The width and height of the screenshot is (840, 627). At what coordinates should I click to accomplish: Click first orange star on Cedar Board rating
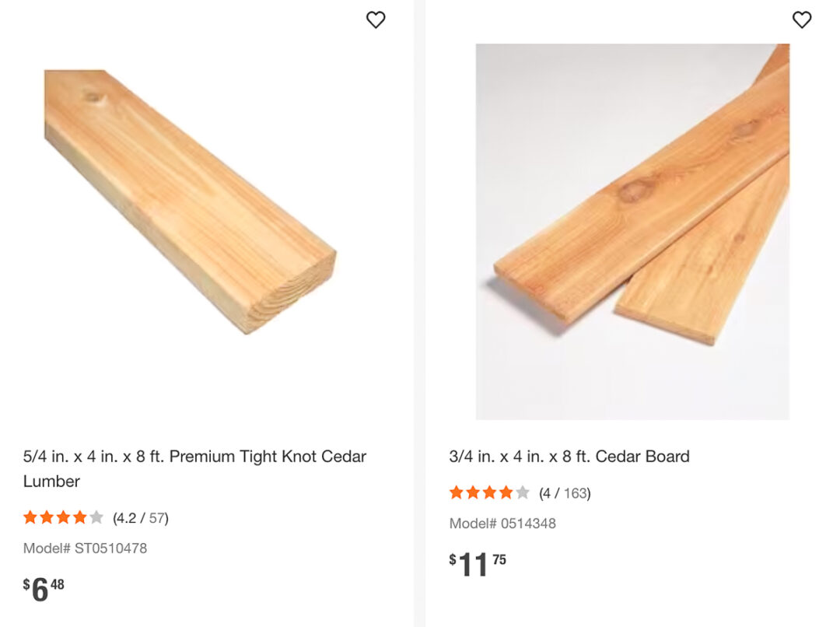click(x=457, y=492)
